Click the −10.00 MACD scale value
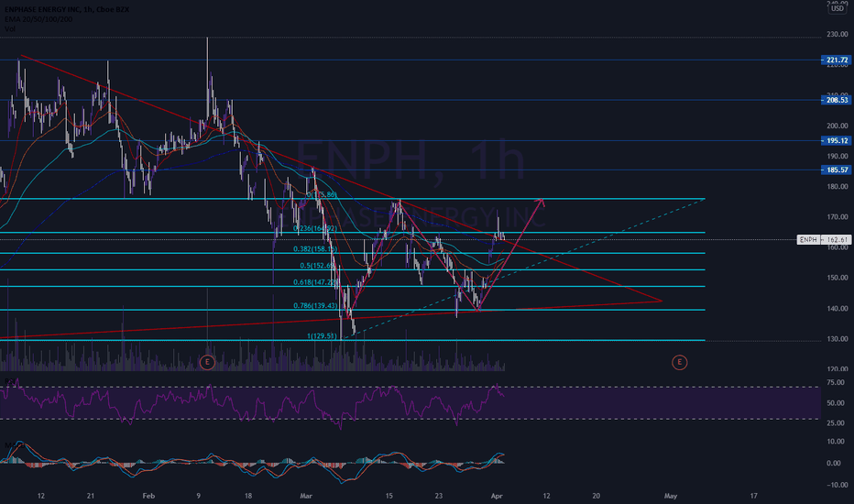The image size is (854, 504). (838, 485)
